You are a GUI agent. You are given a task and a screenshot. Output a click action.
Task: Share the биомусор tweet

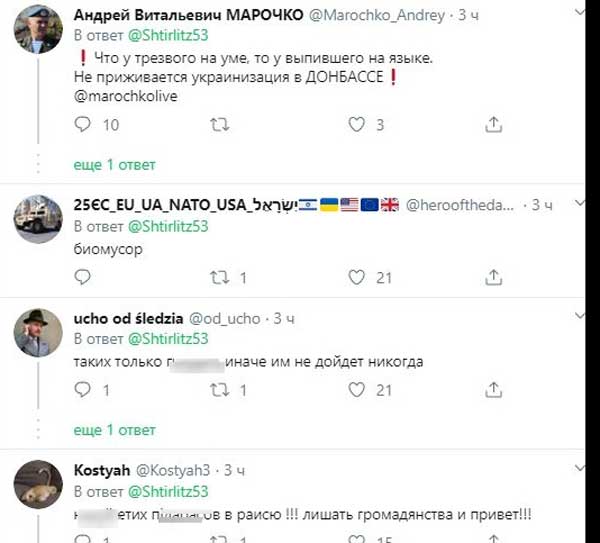(492, 277)
